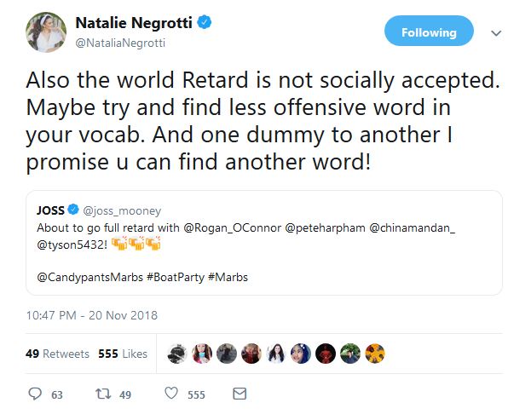The width and height of the screenshot is (531, 420).
Task: Click the @NataliaNegrotti handle
Action: pyautogui.click(x=121, y=42)
